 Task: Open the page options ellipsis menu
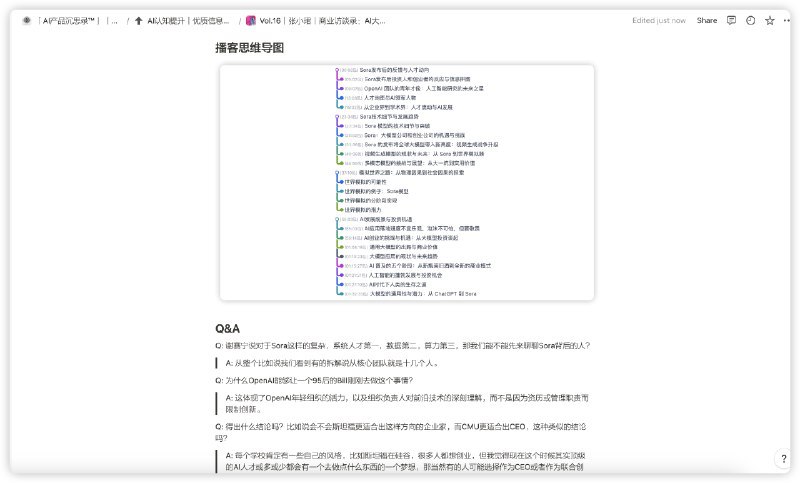point(786,20)
